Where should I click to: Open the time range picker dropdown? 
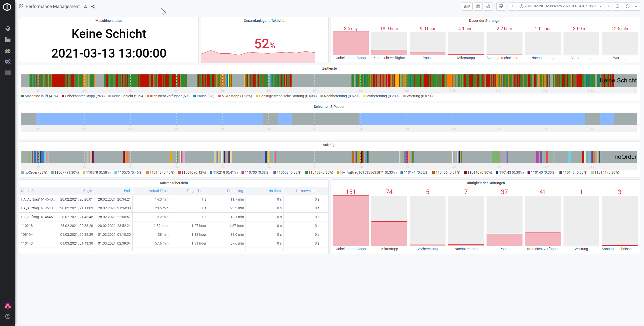[x=560, y=6]
